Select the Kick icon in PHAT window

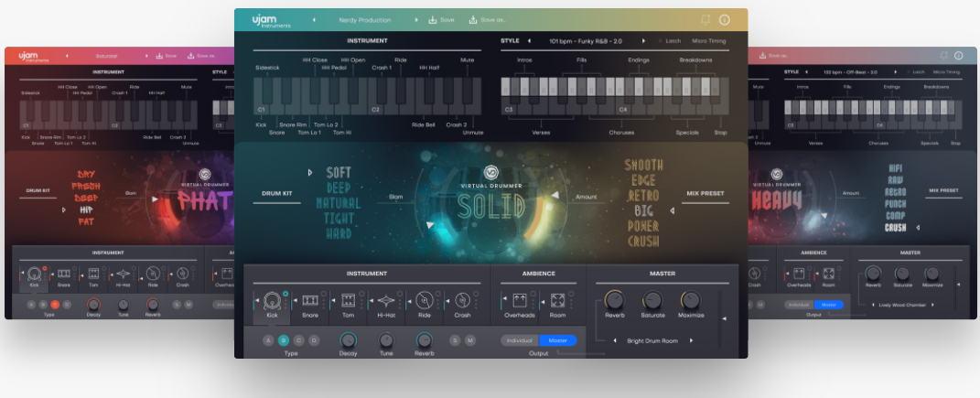(x=35, y=274)
